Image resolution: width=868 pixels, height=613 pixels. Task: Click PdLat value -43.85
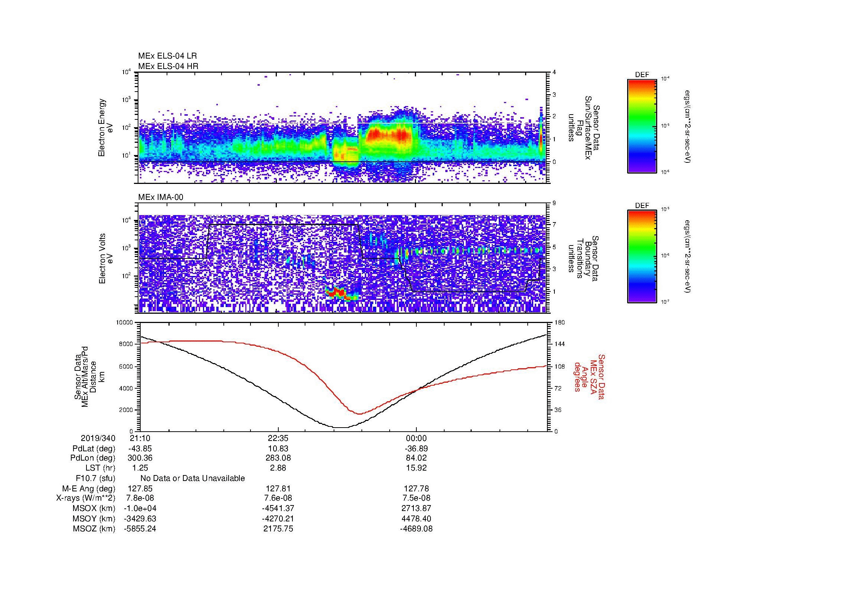point(140,449)
